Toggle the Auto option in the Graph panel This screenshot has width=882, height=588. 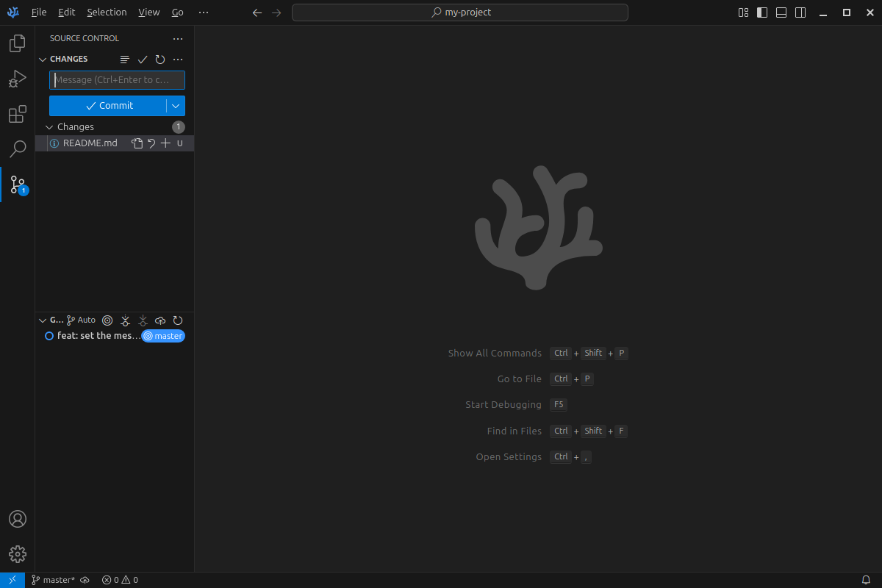coord(80,320)
